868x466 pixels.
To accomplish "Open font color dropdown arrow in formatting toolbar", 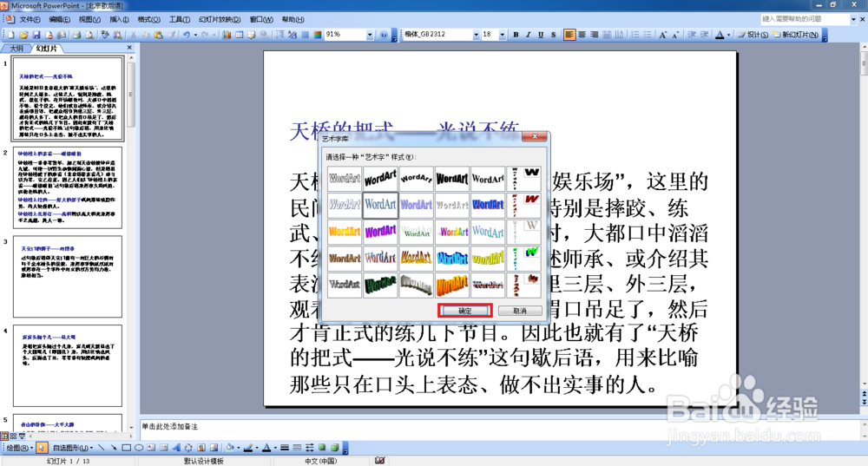I will point(728,35).
